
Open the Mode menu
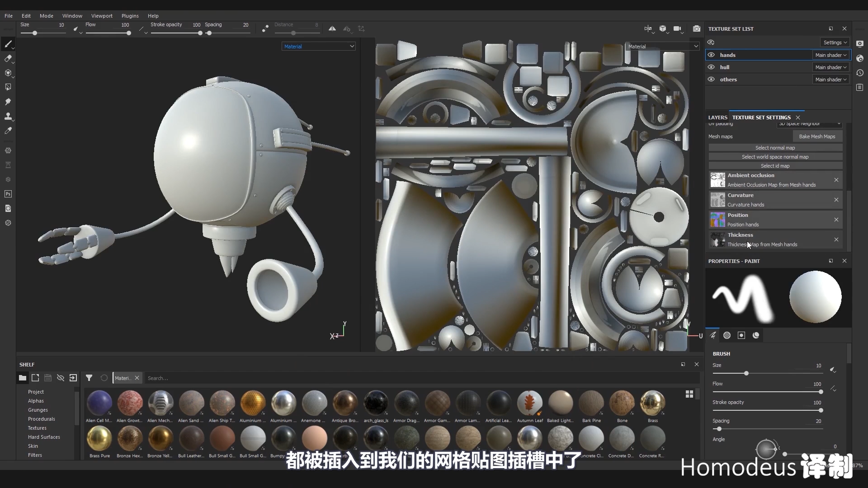click(x=47, y=15)
